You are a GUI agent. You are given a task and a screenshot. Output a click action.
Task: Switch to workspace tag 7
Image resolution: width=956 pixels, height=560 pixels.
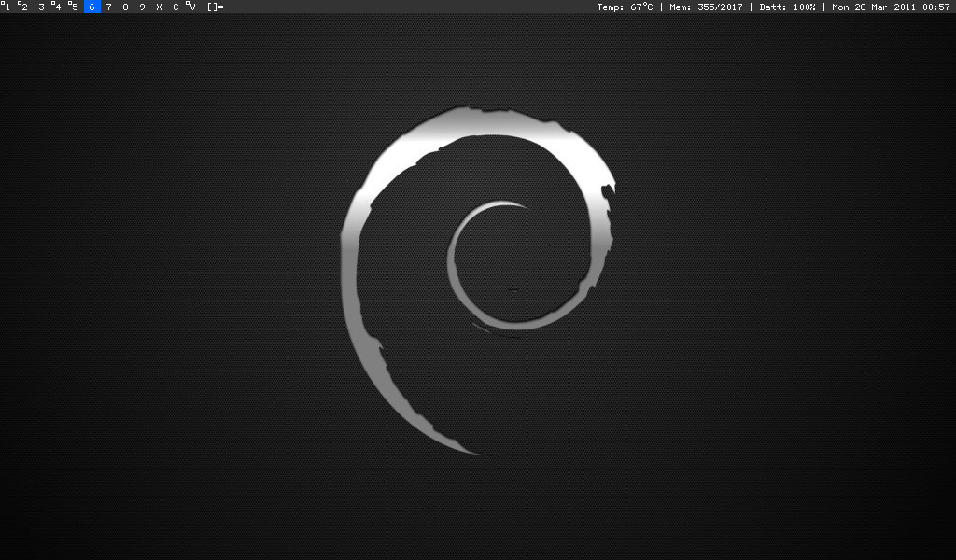pyautogui.click(x=108, y=7)
